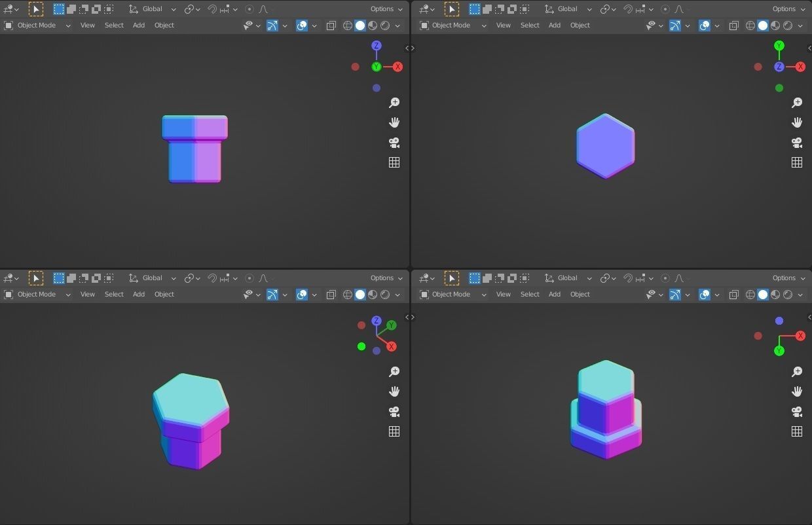
Task: Click blue Z axis in top-left gizmo
Action: [377, 46]
